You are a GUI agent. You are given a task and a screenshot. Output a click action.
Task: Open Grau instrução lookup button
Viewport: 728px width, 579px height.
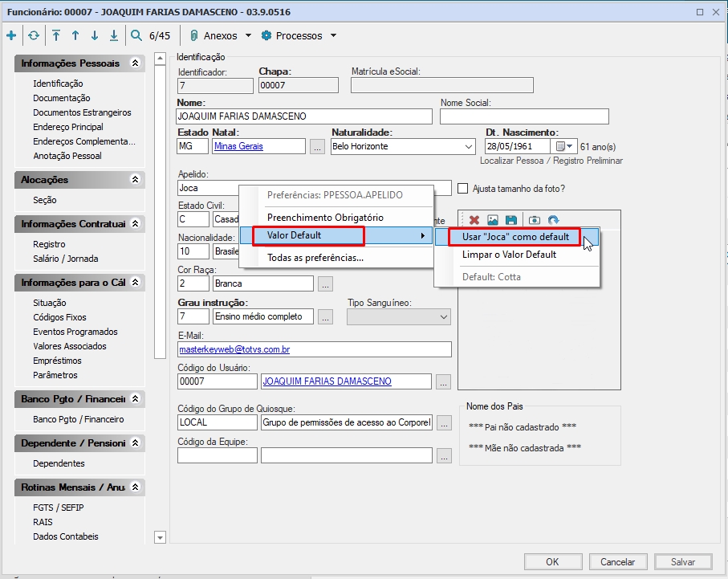point(325,317)
